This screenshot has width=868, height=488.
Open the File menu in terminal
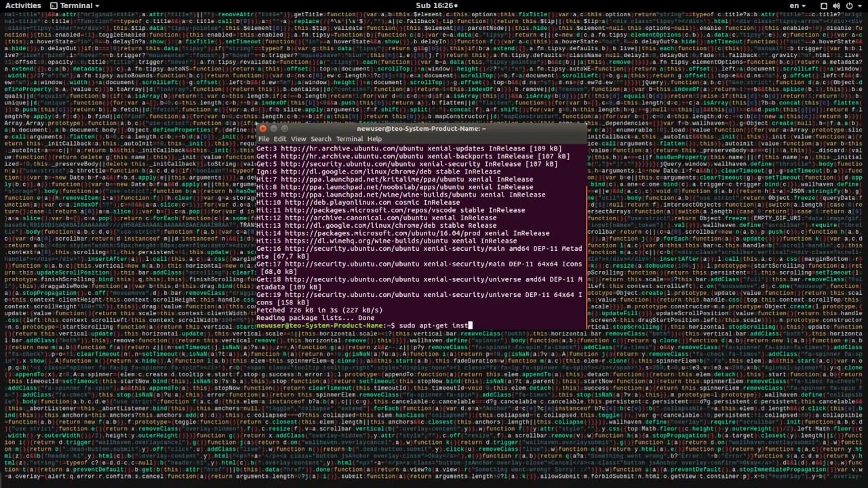coord(263,139)
